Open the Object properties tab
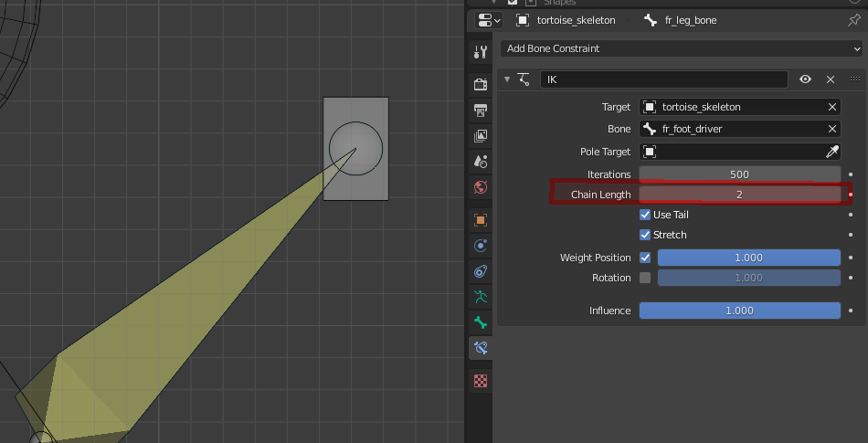 pyautogui.click(x=481, y=220)
